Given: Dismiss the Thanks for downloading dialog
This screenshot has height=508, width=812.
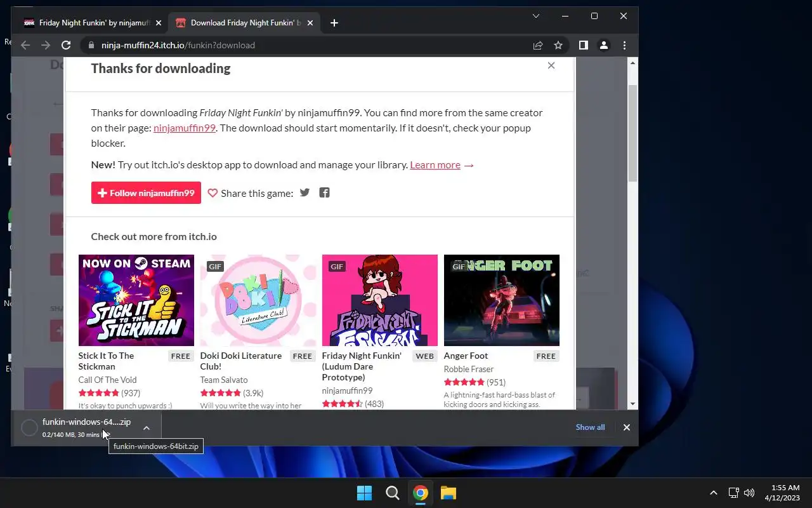Looking at the screenshot, I should (x=551, y=65).
